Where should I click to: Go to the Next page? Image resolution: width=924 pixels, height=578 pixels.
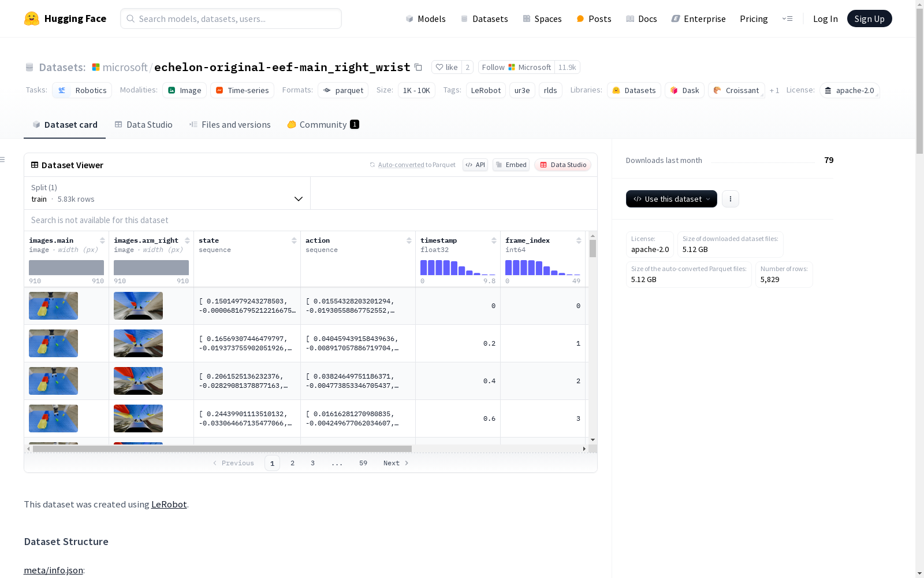tap(396, 463)
